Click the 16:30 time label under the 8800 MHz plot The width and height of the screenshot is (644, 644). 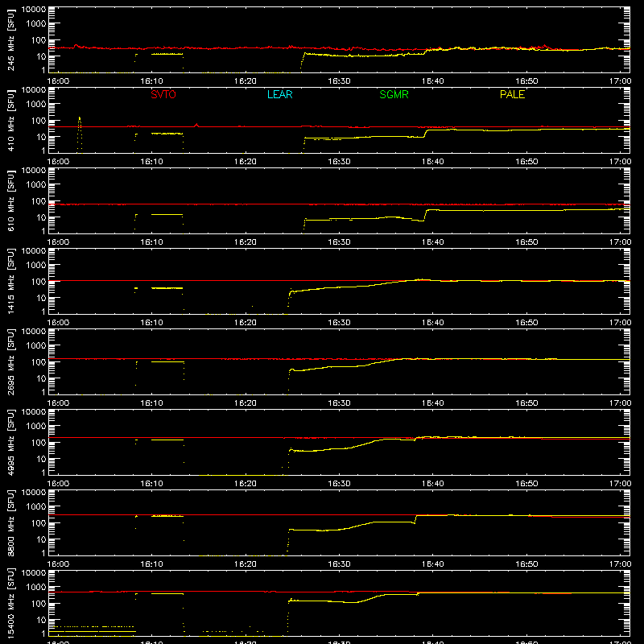pyautogui.click(x=339, y=564)
